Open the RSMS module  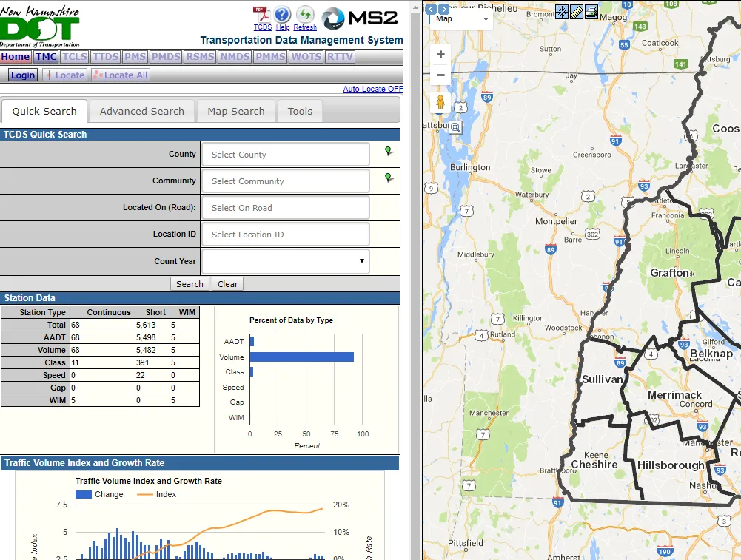[x=200, y=57]
